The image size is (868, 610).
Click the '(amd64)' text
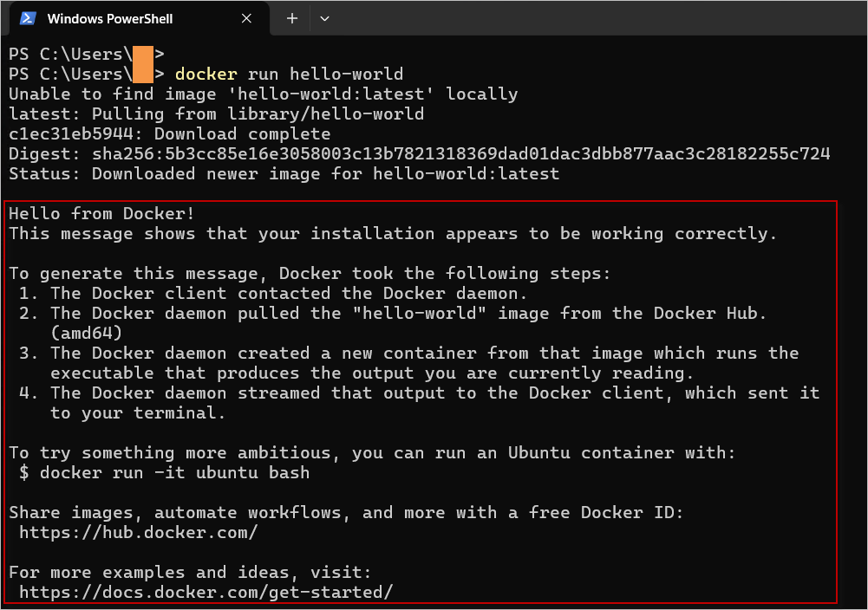point(86,334)
